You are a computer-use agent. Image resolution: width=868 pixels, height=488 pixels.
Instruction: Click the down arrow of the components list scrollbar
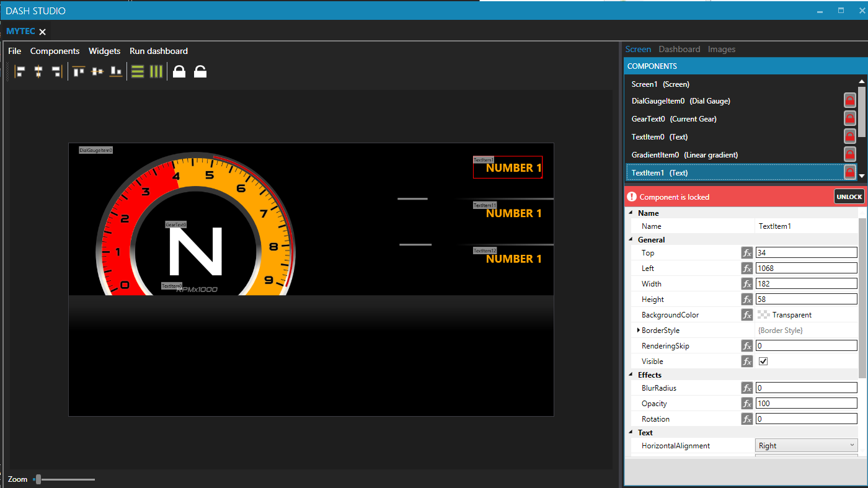pos(862,176)
